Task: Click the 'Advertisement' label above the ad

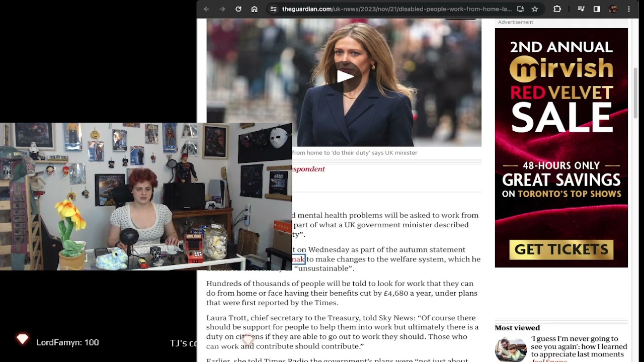Action: click(x=516, y=22)
